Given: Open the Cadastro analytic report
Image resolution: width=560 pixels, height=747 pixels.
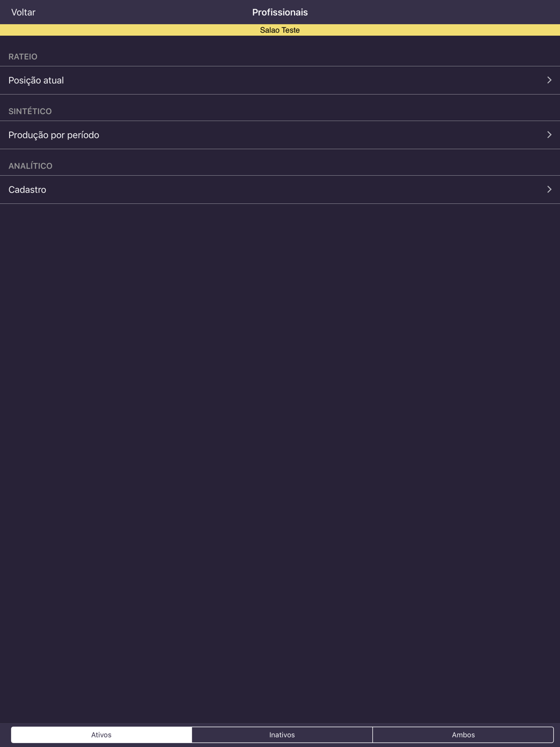Looking at the screenshot, I should [x=27, y=190].
